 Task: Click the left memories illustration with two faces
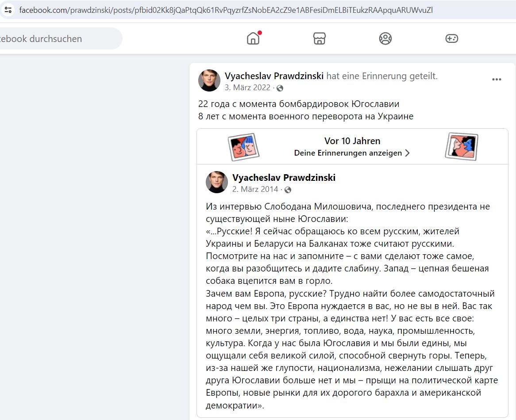pyautogui.click(x=243, y=147)
